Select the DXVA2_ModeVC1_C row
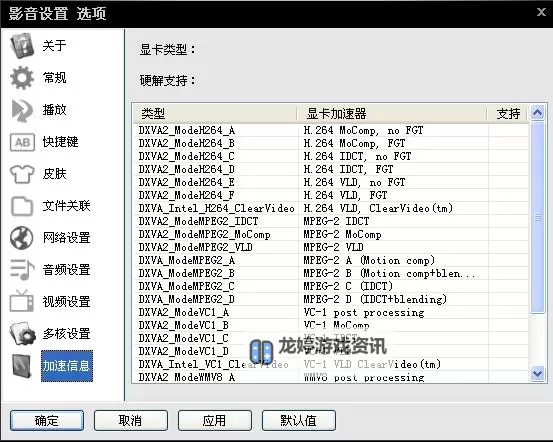553x442 pixels. (331, 338)
